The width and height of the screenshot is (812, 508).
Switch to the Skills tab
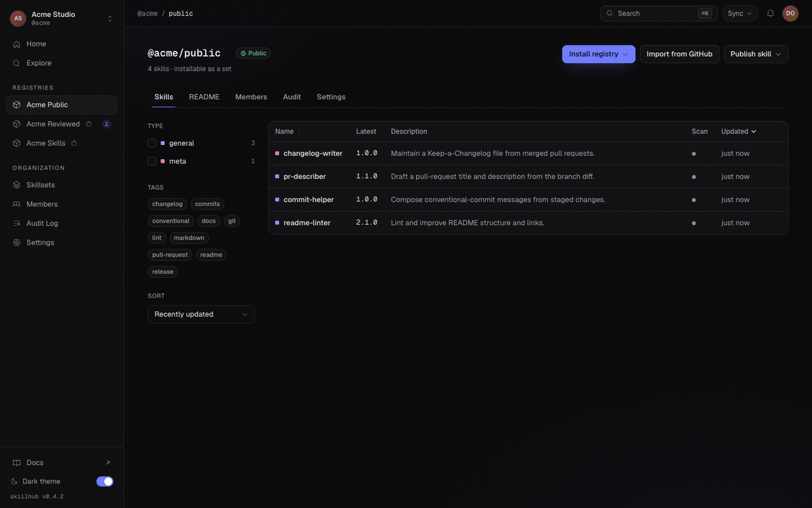coord(164,97)
